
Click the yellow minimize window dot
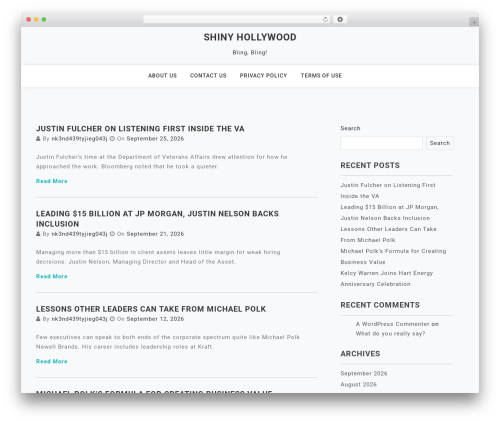(x=36, y=19)
